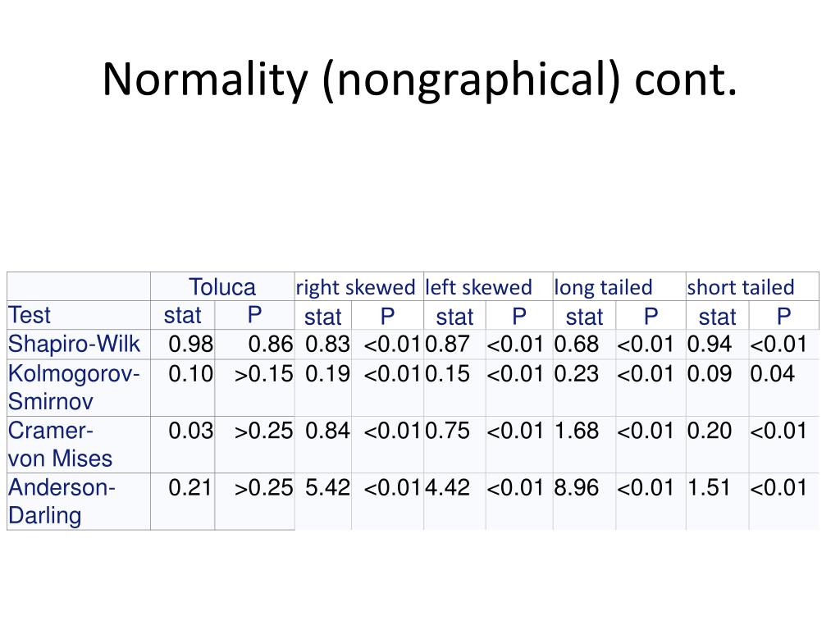Select the 'short tailed' header cell

(741, 287)
